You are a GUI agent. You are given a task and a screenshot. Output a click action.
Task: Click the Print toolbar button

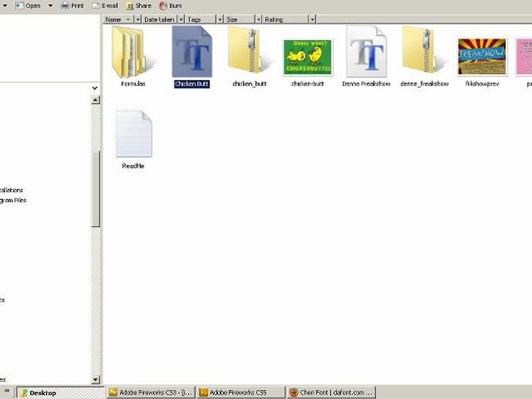coord(72,6)
